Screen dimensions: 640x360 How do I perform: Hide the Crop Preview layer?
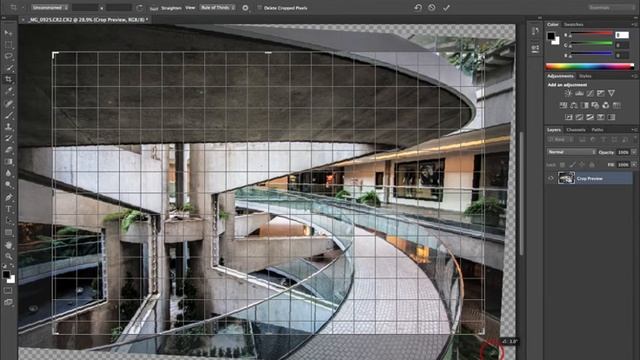tap(551, 178)
